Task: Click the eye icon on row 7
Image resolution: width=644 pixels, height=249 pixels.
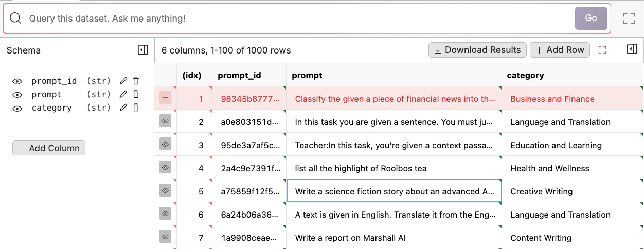Action: pos(165,237)
